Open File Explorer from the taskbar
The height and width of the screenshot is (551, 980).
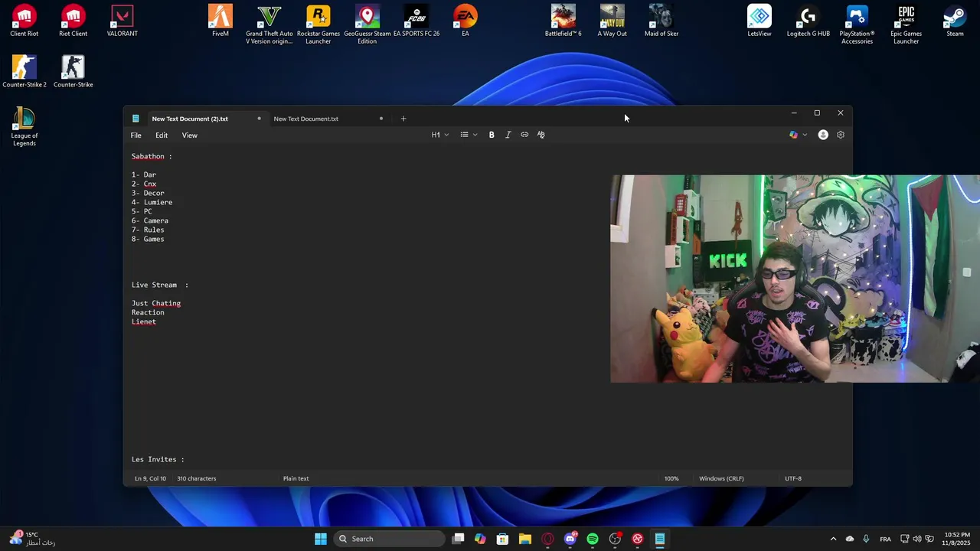pyautogui.click(x=525, y=539)
